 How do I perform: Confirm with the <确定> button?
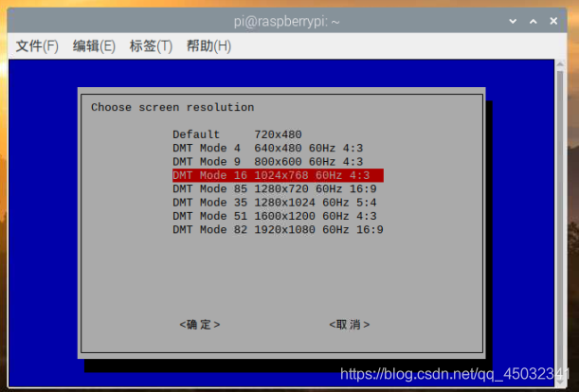point(200,325)
